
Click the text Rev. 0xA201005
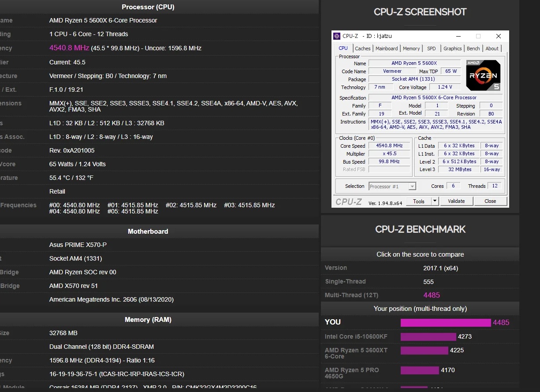pyautogui.click(x=72, y=150)
